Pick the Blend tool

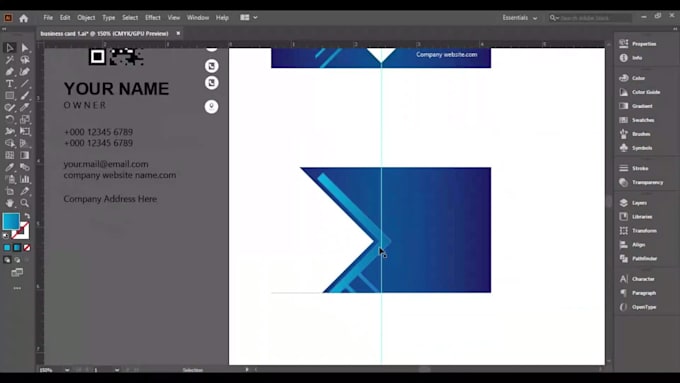pos(25,167)
